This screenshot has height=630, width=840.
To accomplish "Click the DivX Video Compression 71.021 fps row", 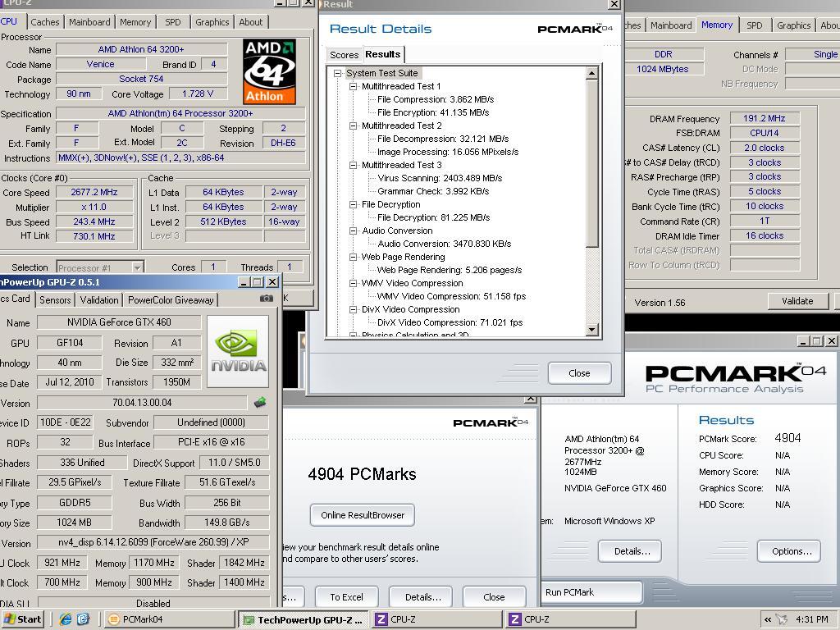I will (450, 322).
